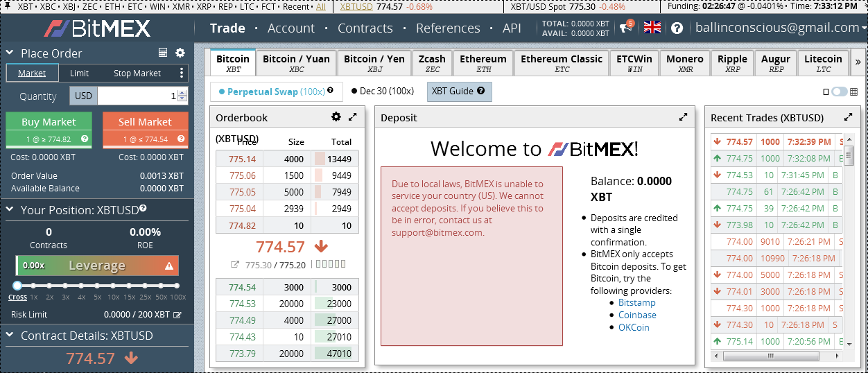The width and height of the screenshot is (868, 373).
Task: Show Sell Market help question mark
Action: [x=181, y=139]
